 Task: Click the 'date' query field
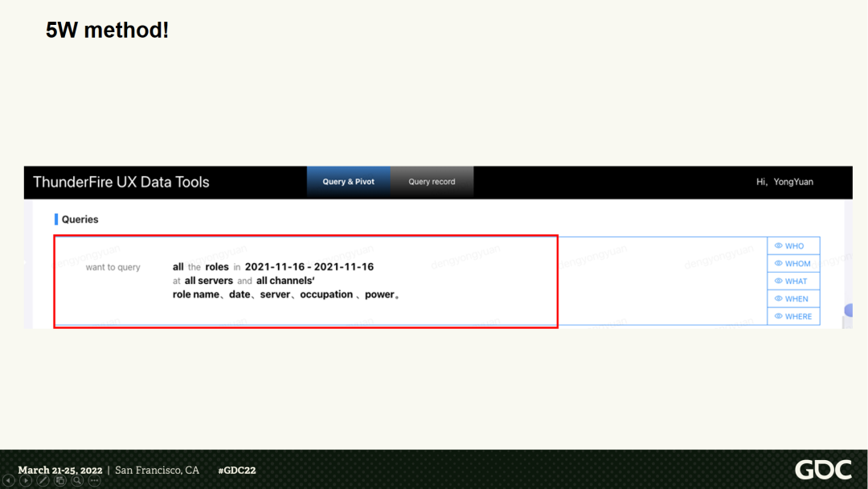(240, 294)
